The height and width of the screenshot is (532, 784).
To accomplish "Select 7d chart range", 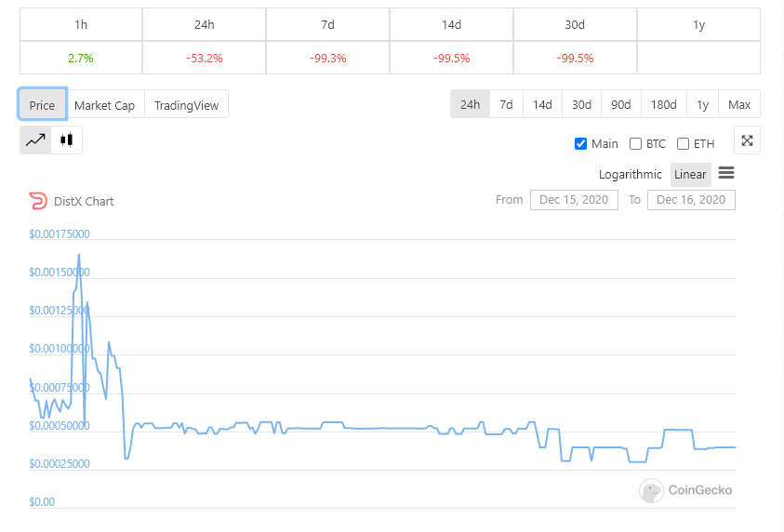I will click(x=507, y=104).
